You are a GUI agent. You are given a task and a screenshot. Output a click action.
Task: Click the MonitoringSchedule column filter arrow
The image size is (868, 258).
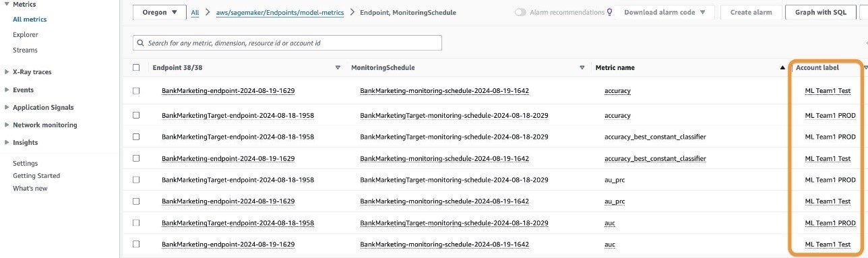(582, 68)
